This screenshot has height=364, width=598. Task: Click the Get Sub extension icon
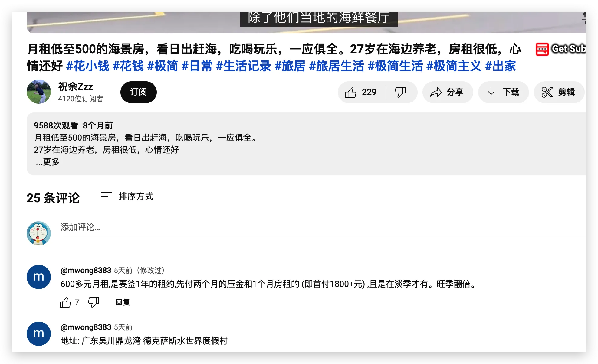point(542,49)
